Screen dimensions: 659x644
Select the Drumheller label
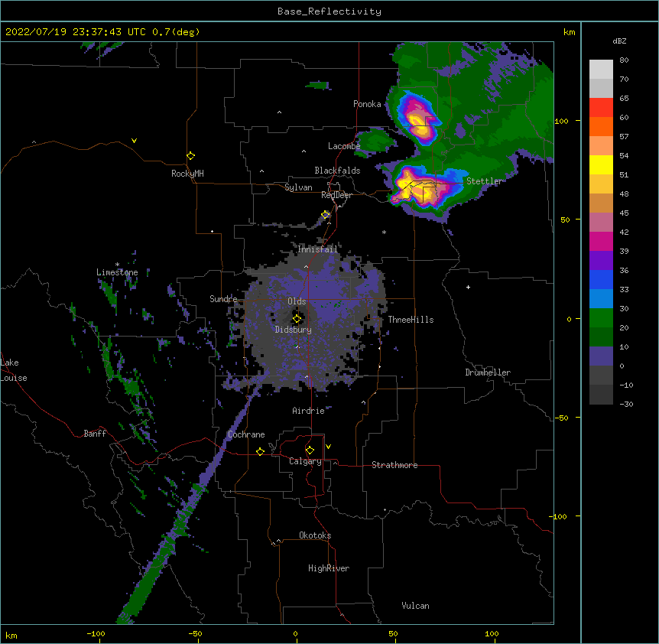pyautogui.click(x=488, y=372)
